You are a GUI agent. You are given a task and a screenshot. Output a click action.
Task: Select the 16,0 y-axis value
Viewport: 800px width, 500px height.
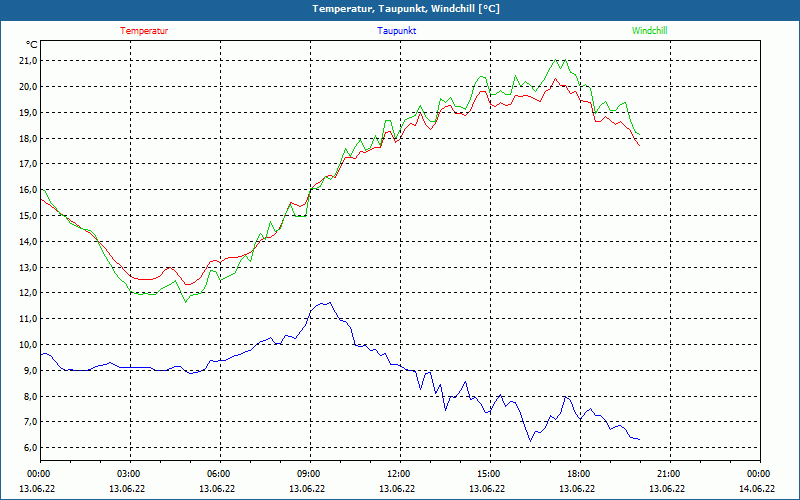click(27, 190)
